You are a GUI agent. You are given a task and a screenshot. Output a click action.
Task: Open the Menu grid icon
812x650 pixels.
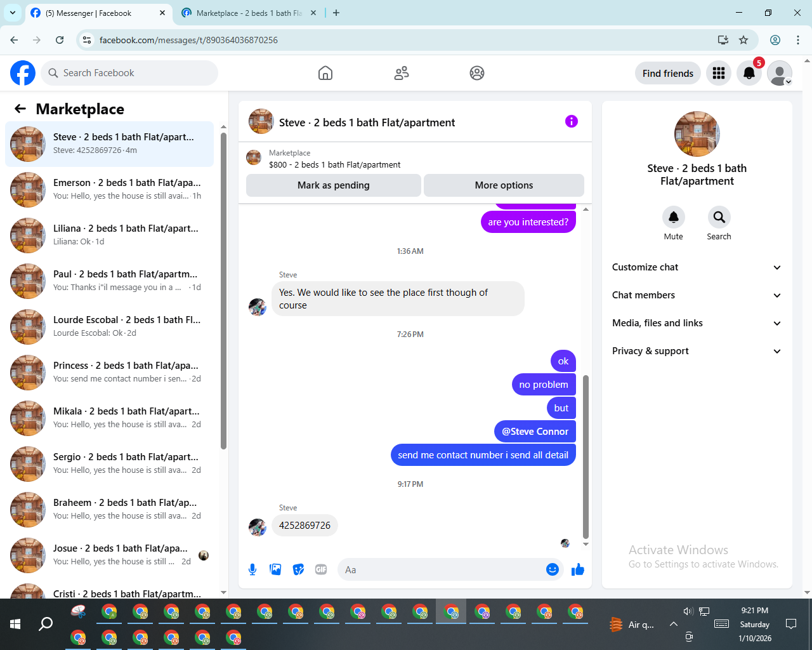pos(719,73)
